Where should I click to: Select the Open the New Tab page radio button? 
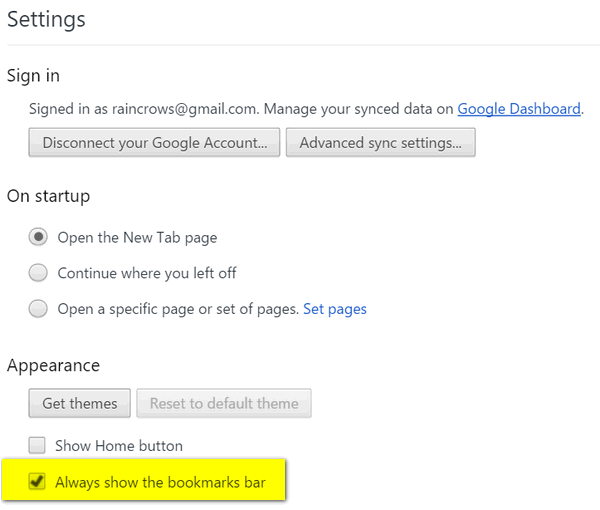point(38,237)
